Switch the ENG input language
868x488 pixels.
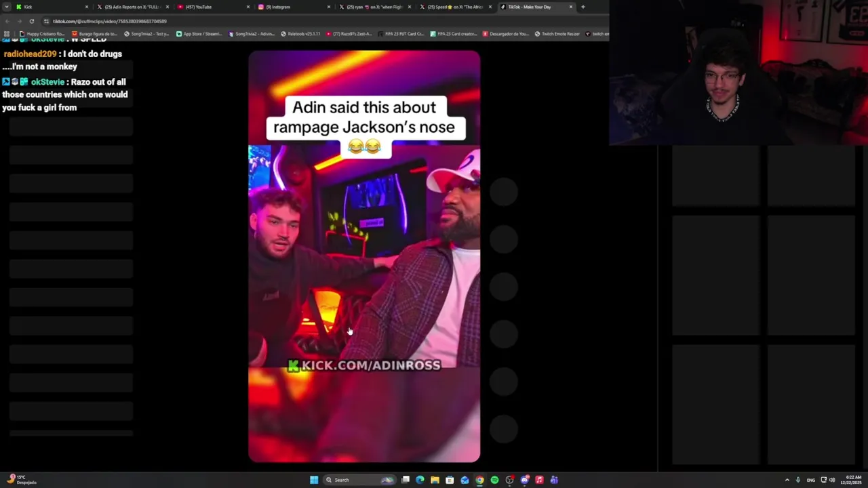coord(811,480)
